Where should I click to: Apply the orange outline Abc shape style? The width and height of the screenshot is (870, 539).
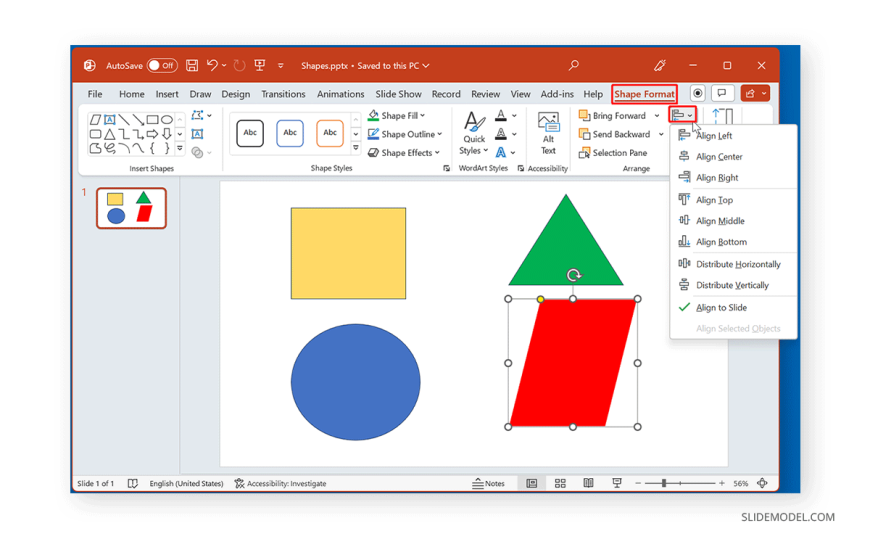pyautogui.click(x=330, y=133)
